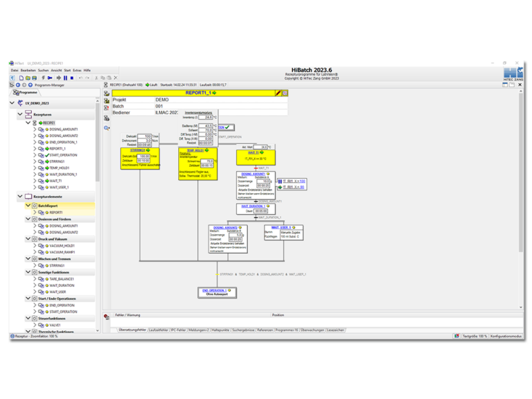Viewport: 532px width, 399px height.
Task: Click the TEMP_HOLD1 block title link
Action: coord(195,150)
